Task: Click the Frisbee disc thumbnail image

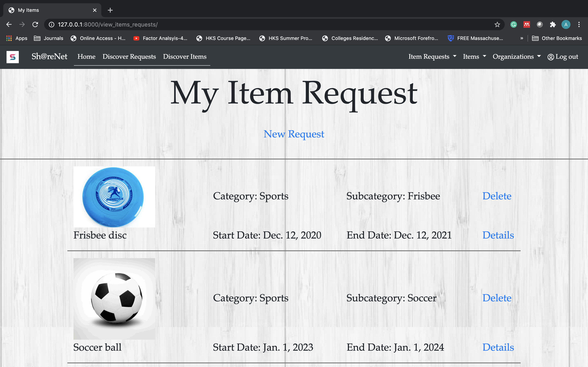Action: point(114,197)
